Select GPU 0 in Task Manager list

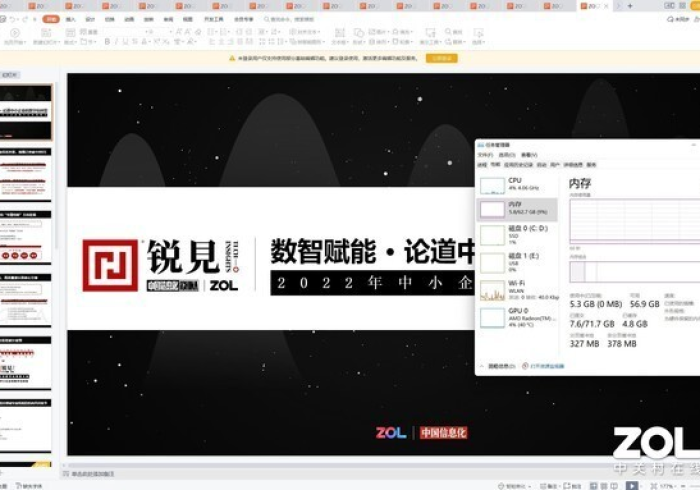[517, 317]
